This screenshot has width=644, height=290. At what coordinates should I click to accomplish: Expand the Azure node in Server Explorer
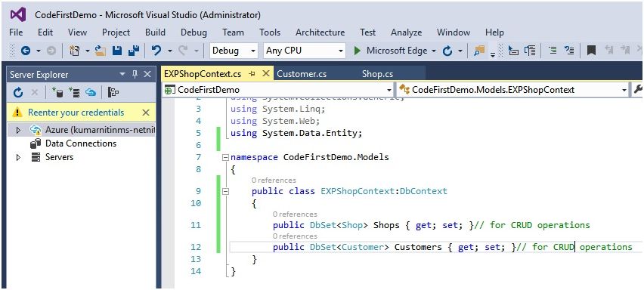click(17, 131)
